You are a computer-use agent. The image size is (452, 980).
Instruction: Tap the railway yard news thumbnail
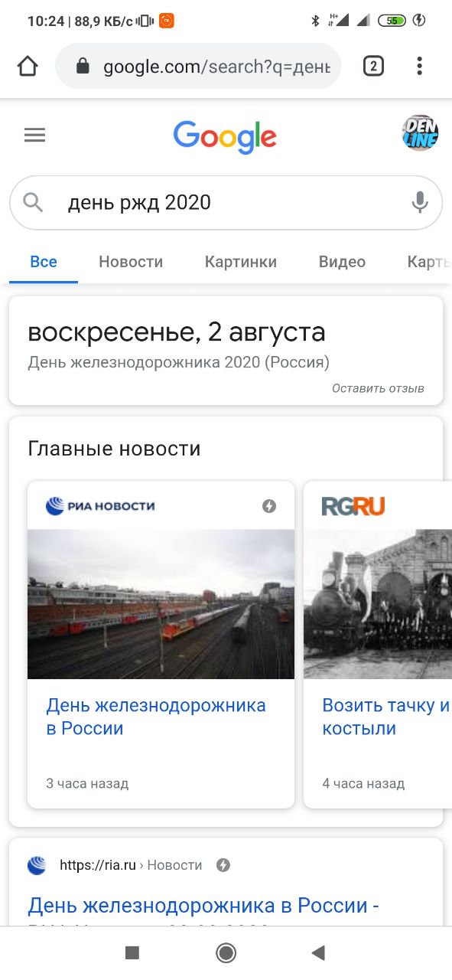pyautogui.click(x=161, y=604)
